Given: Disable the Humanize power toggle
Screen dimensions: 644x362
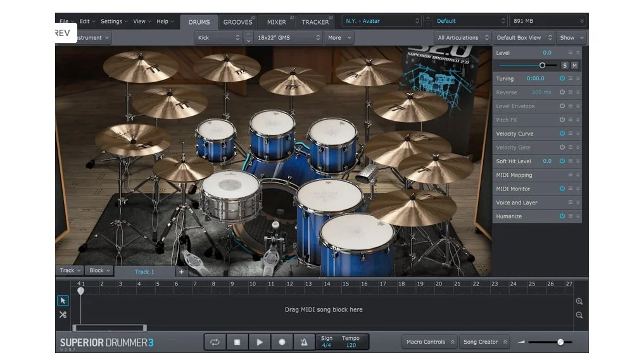Looking at the screenshot, I should click(x=562, y=216).
